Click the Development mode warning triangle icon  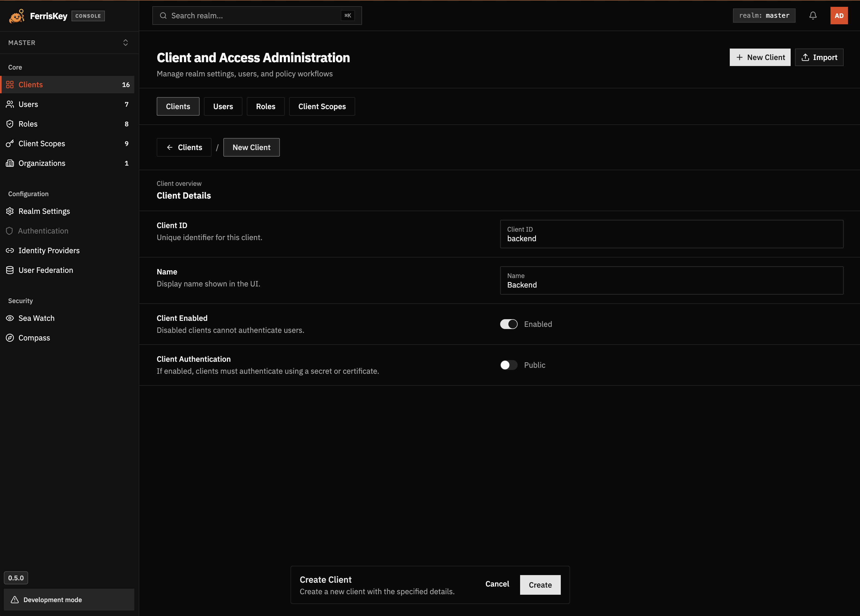pos(15,600)
